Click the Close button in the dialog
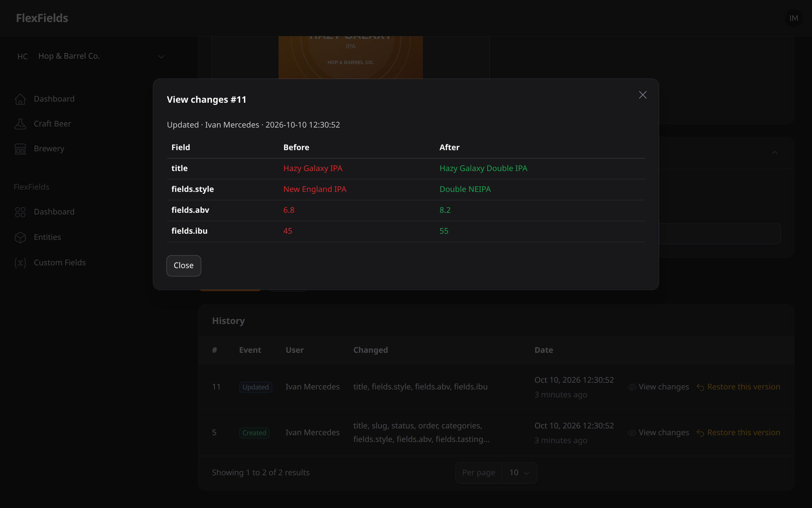The width and height of the screenshot is (812, 508). 184,265
